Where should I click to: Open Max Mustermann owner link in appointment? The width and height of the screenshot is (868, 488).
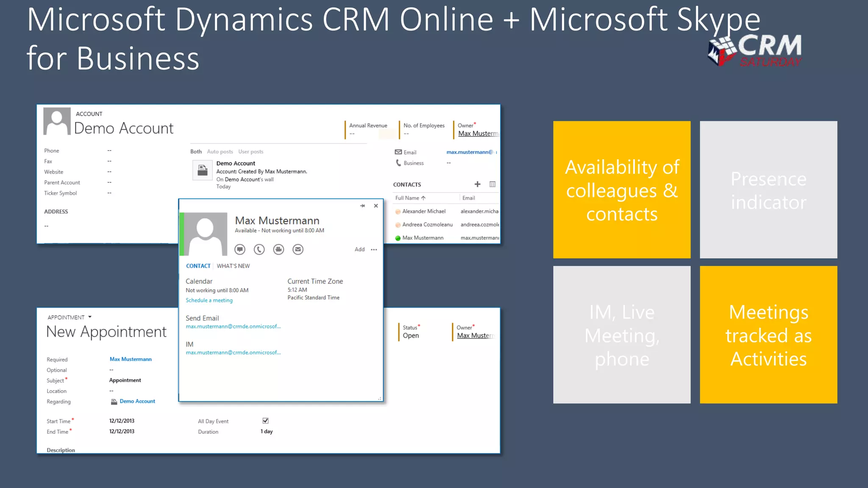(476, 335)
